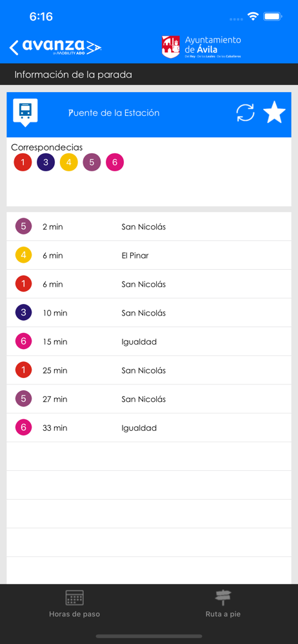Select yellow line 4 in Correspondecias
Viewport: 298px width, 644px height.
69,162
